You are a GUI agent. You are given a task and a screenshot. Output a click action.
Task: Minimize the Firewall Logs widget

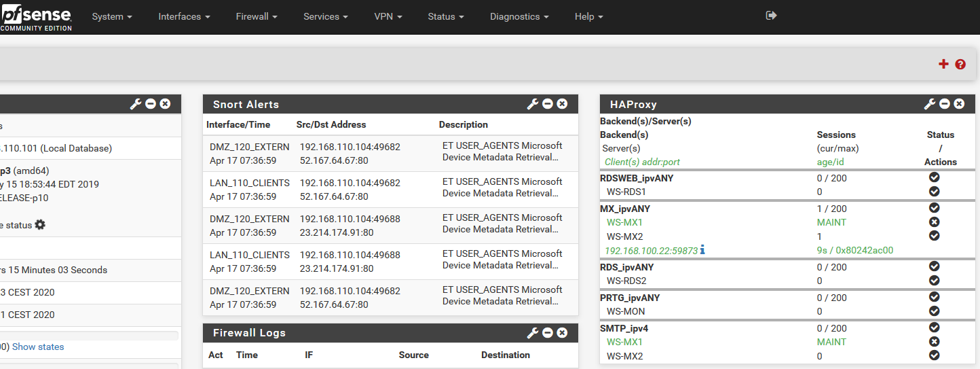[x=548, y=333]
